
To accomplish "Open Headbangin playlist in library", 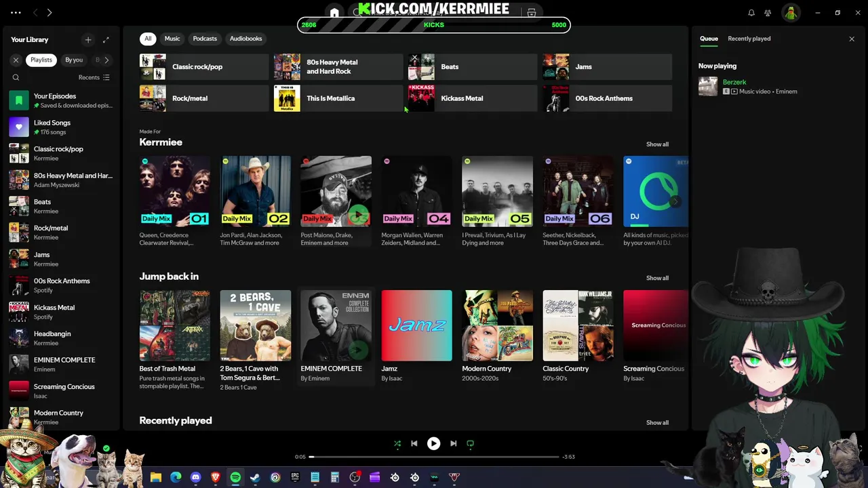I will (x=62, y=338).
